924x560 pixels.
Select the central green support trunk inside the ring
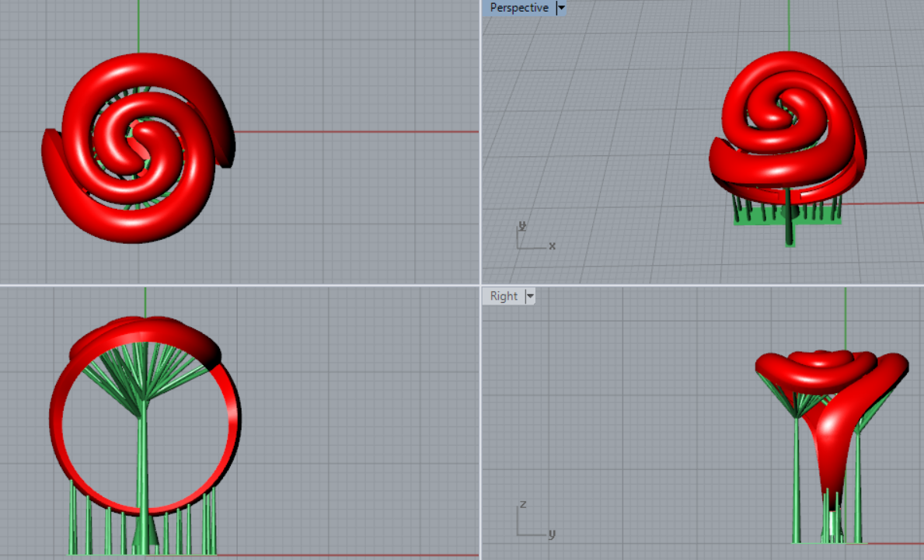(x=142, y=466)
